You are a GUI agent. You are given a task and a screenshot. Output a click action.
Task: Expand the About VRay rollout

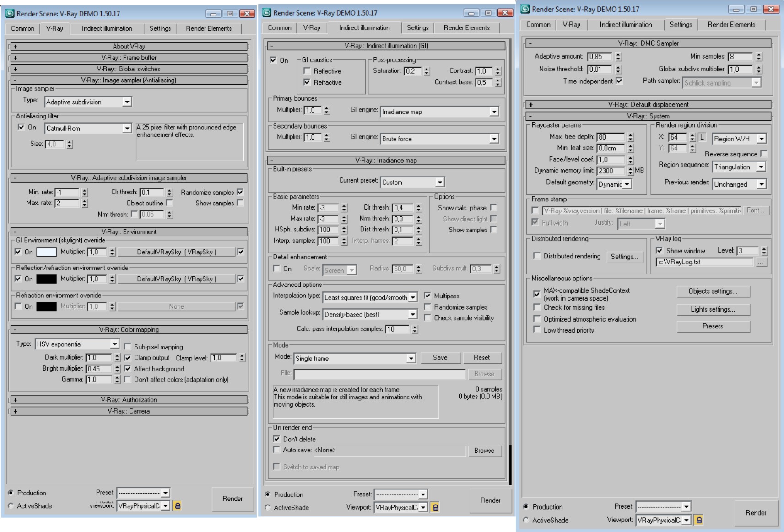129,46
